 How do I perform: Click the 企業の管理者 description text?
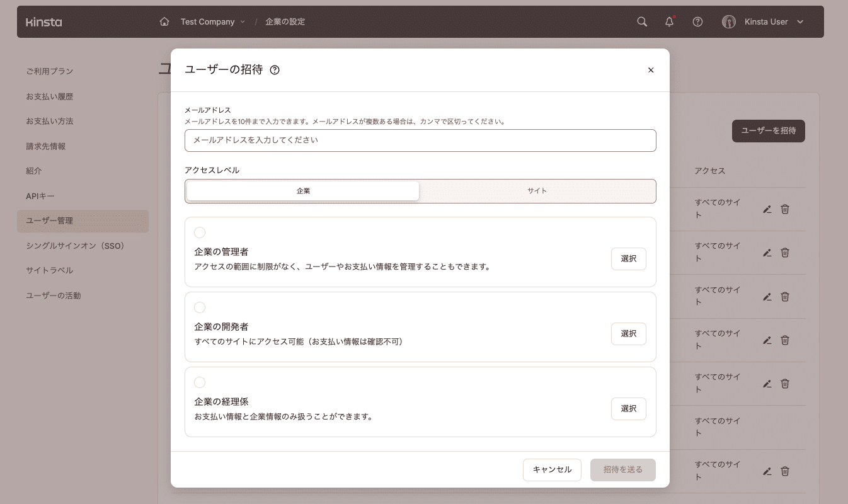[x=342, y=266]
